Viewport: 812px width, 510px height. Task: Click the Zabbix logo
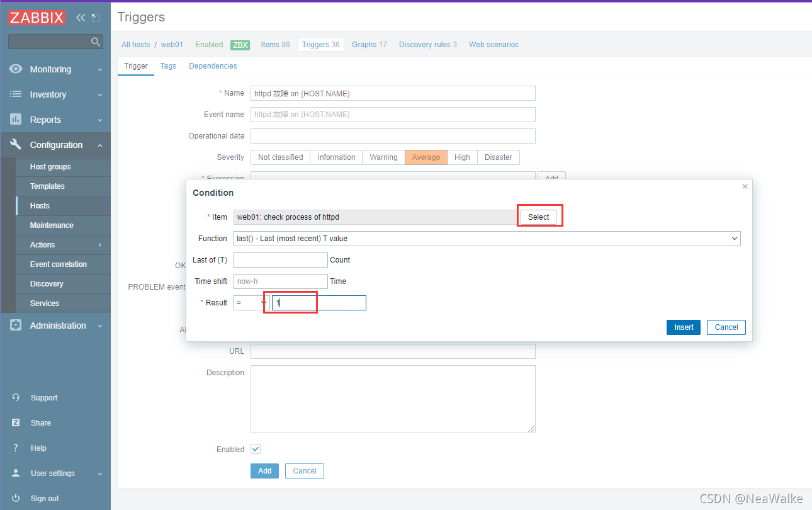click(x=37, y=18)
